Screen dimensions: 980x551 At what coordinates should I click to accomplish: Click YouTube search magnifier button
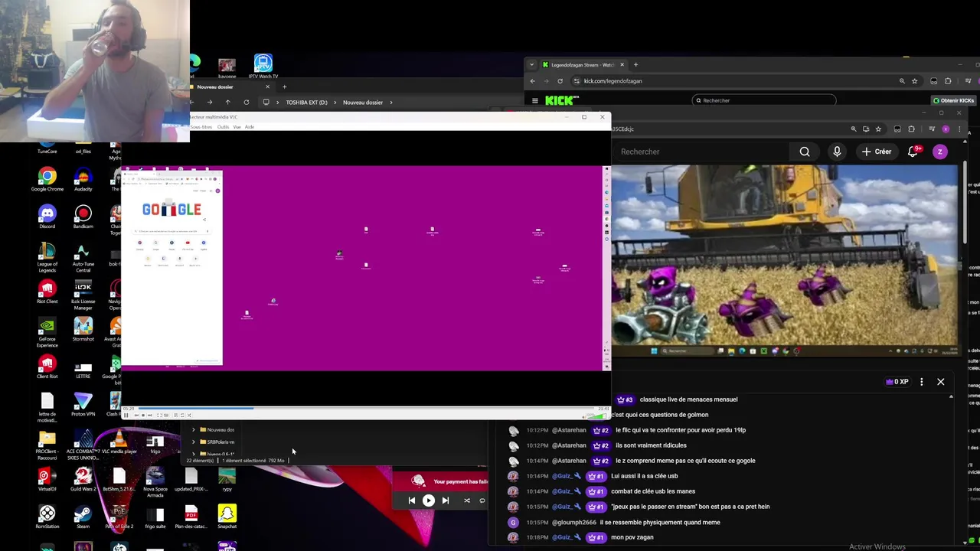tap(805, 152)
